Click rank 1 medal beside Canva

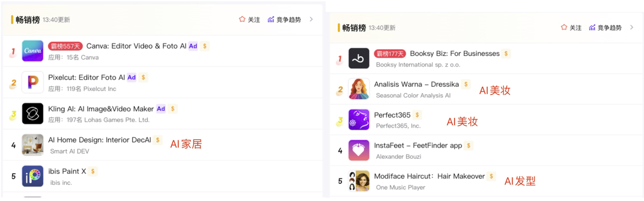[13, 52]
